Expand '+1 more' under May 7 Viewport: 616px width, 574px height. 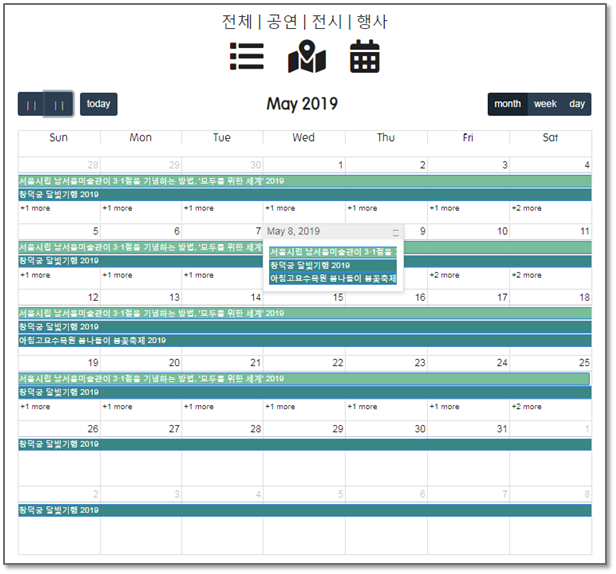click(199, 275)
